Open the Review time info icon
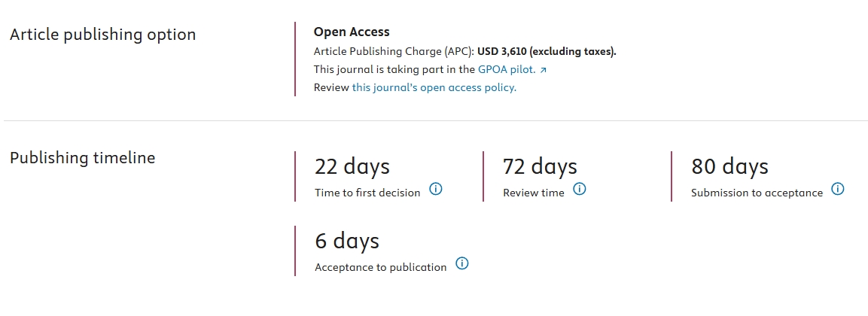The image size is (868, 316). [x=579, y=189]
